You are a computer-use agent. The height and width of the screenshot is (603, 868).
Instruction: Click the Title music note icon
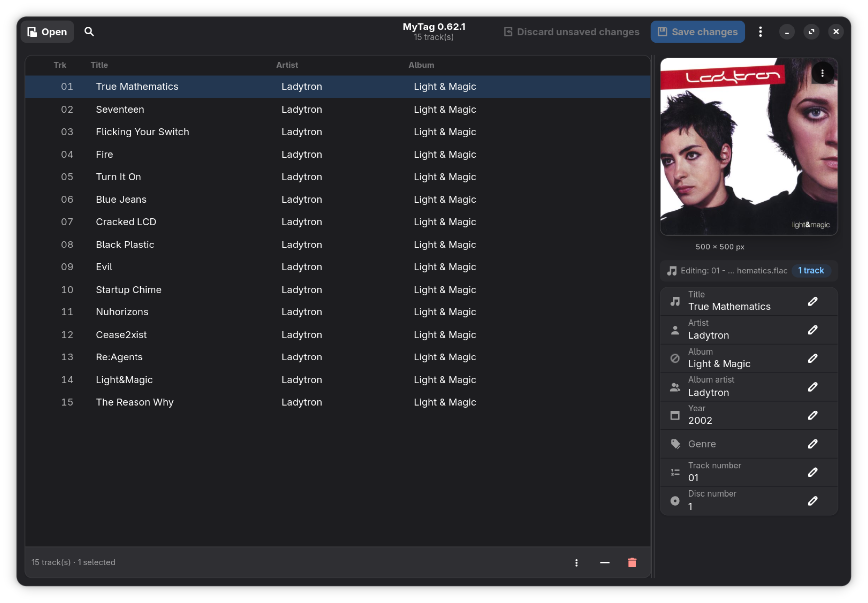coord(675,301)
